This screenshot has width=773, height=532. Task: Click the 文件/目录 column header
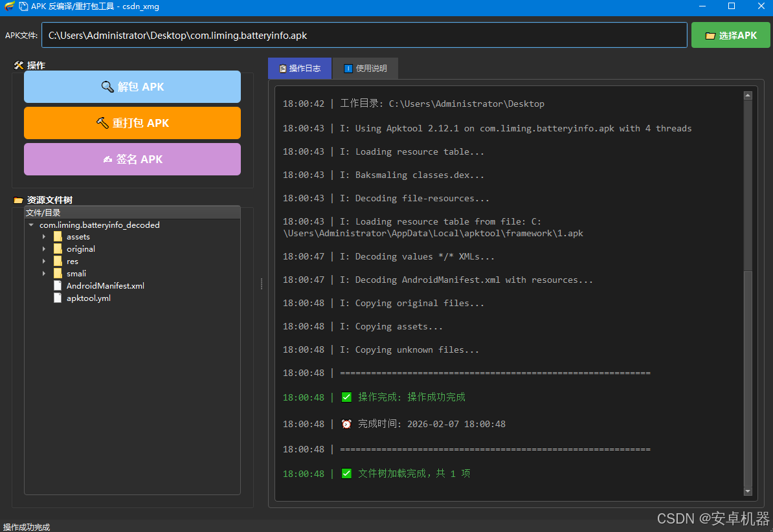132,212
